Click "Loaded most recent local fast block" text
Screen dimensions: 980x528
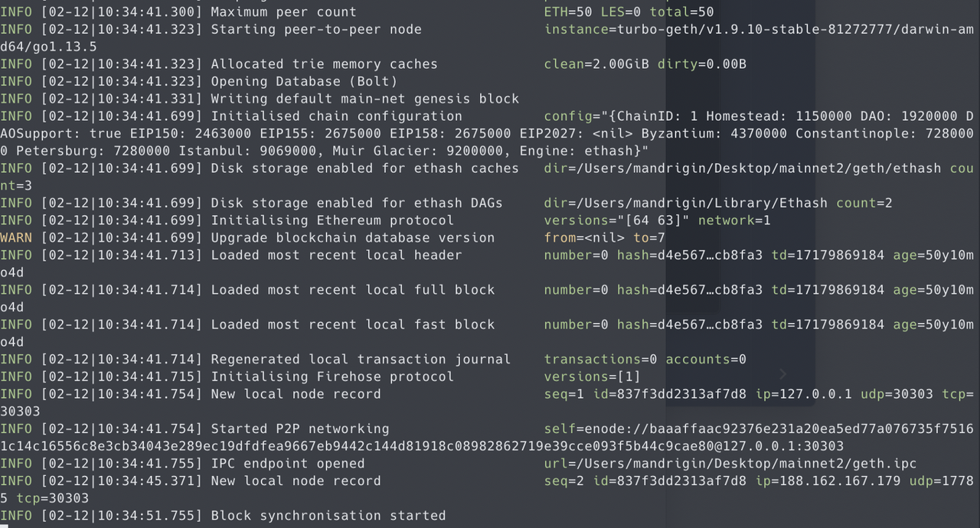(353, 325)
